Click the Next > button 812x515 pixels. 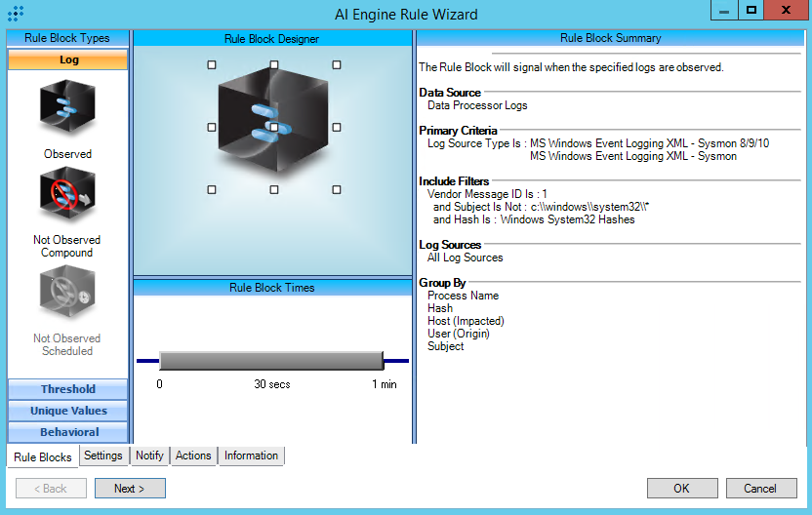coord(130,489)
